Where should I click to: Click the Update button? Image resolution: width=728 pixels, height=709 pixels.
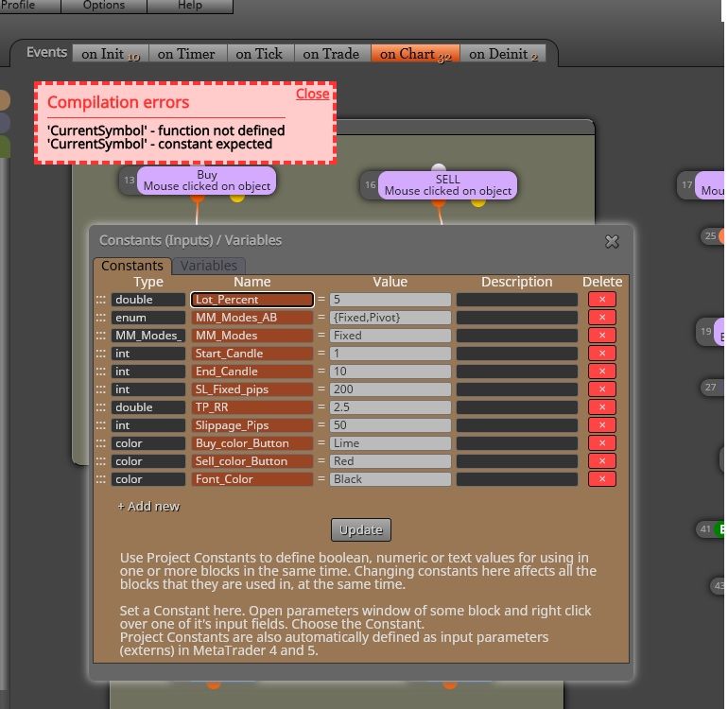(x=361, y=529)
